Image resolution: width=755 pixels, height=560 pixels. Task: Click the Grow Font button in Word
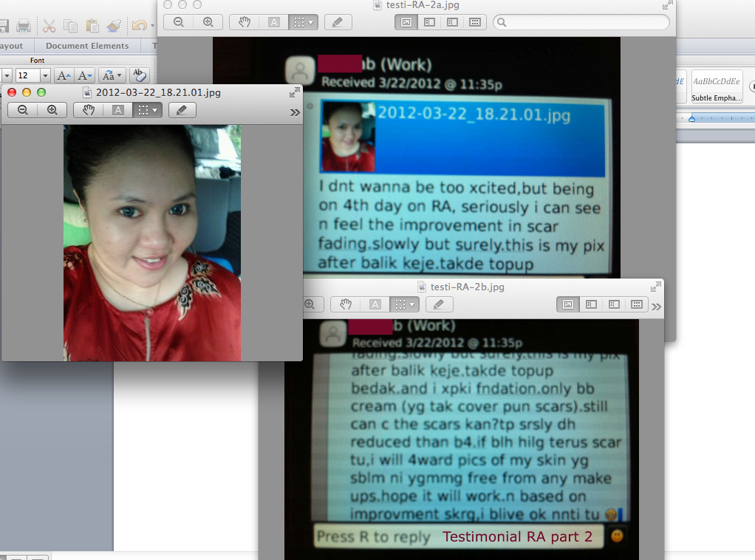[64, 75]
